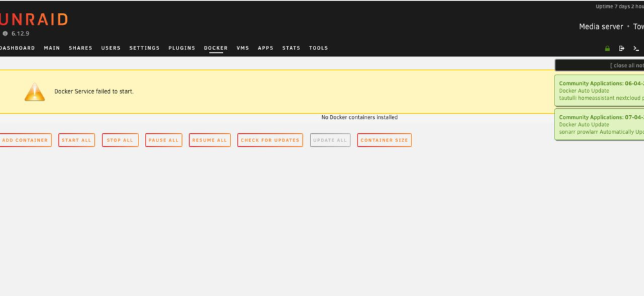This screenshot has width=644, height=296.
Task: Click the Add Container button
Action: pyautogui.click(x=26, y=140)
